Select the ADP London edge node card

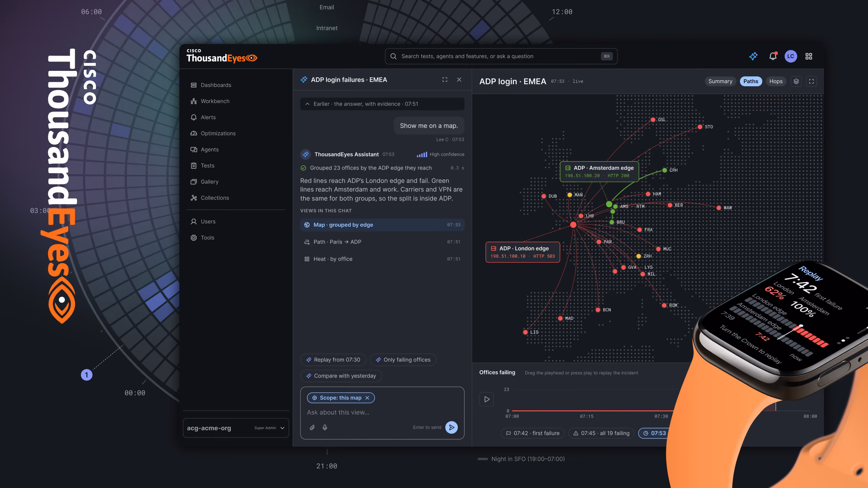pos(523,252)
